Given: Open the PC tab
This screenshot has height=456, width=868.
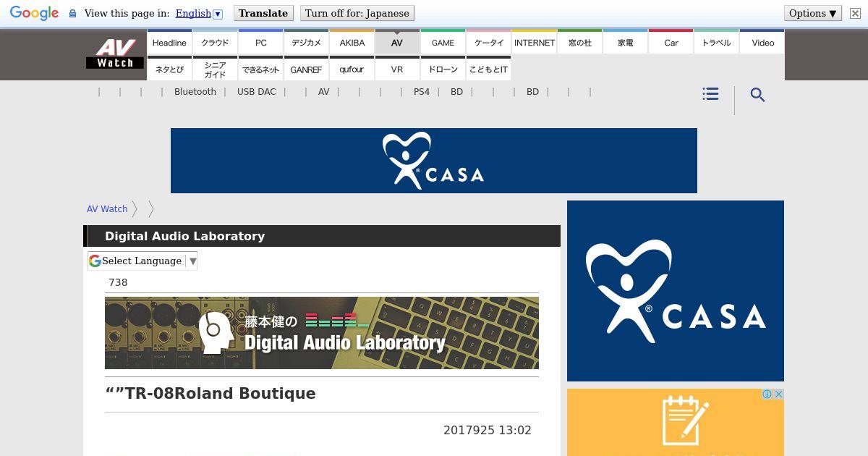Looking at the screenshot, I should pyautogui.click(x=260, y=42).
